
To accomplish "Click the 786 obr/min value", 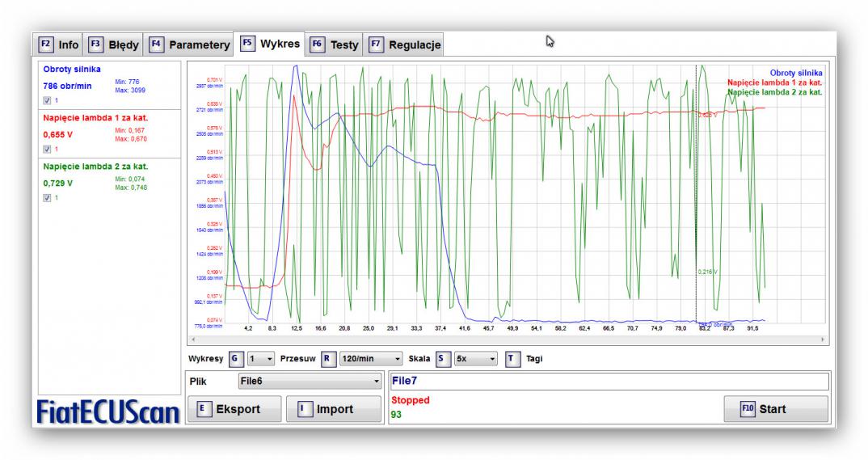I will pyautogui.click(x=68, y=86).
